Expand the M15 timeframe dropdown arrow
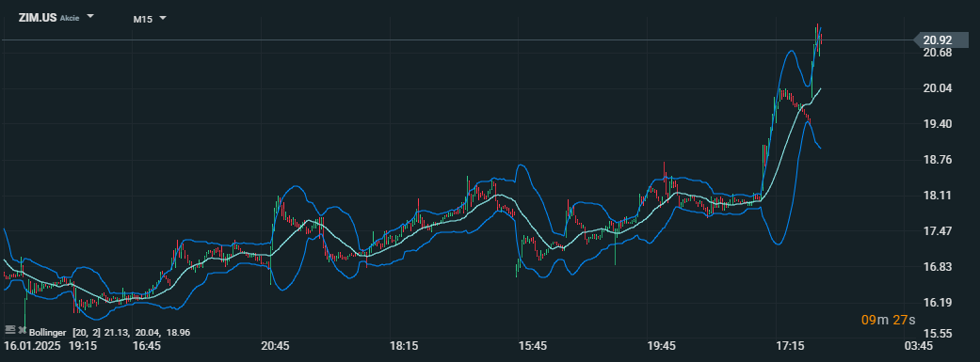Viewport: 980px width, 362px height. click(x=163, y=18)
